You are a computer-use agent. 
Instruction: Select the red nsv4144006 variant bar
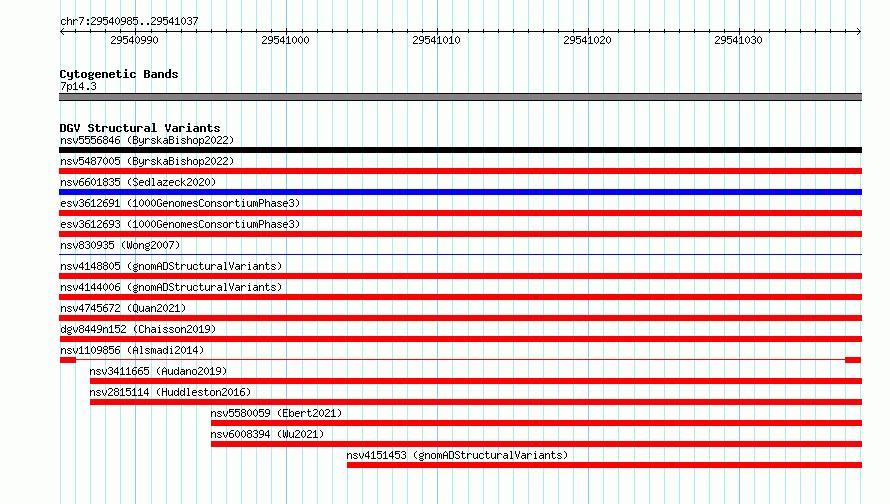460,297
